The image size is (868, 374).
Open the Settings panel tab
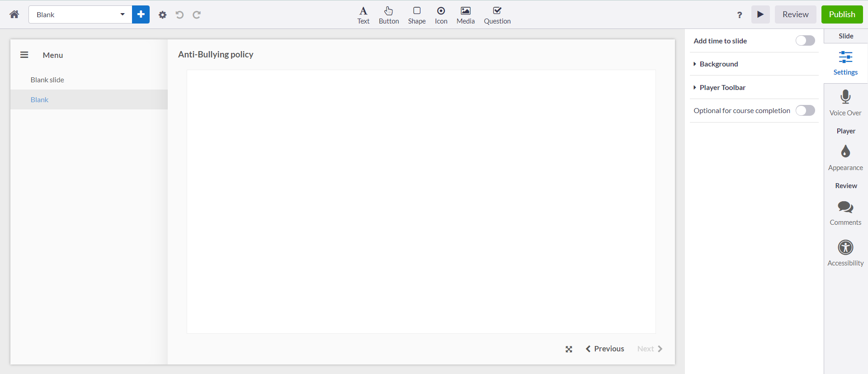845,63
